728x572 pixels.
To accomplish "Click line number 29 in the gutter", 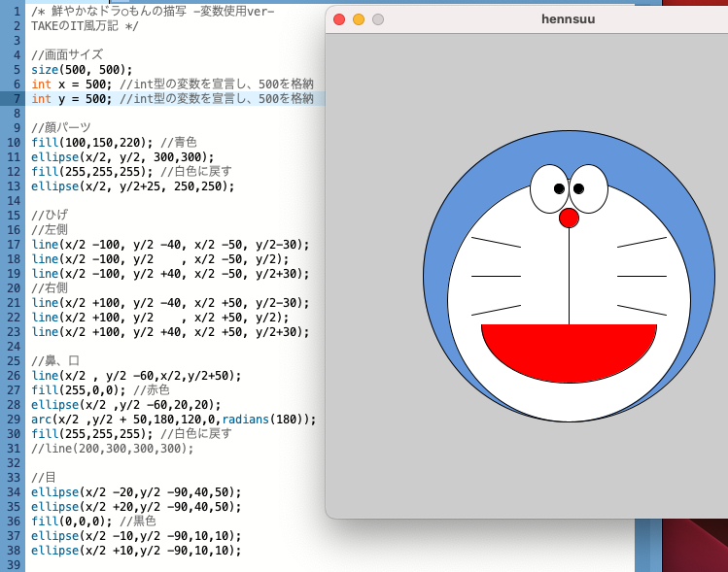I will (x=14, y=420).
